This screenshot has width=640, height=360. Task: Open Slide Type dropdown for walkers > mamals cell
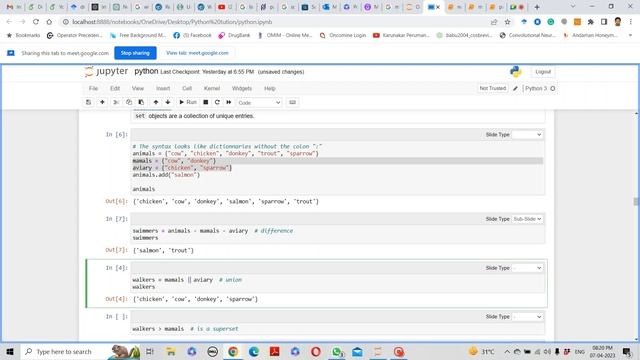click(x=527, y=317)
